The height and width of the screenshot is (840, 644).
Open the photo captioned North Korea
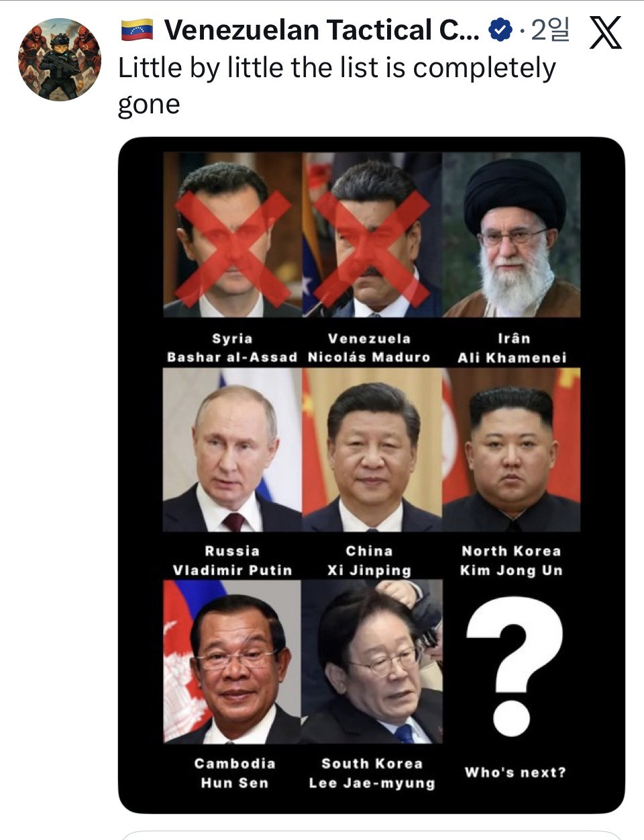[x=511, y=450]
